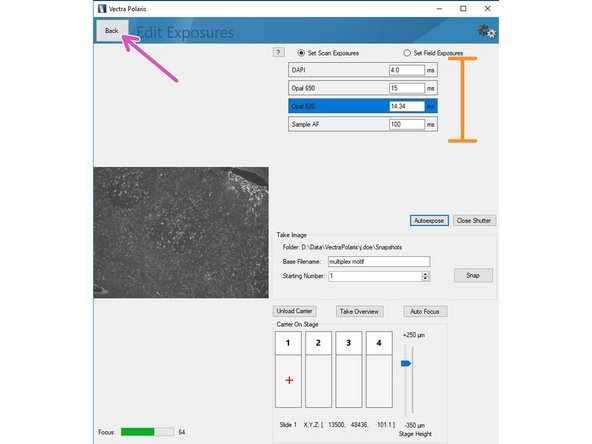592x444 pixels.
Task: Click the Close Shutter button
Action: click(x=474, y=220)
